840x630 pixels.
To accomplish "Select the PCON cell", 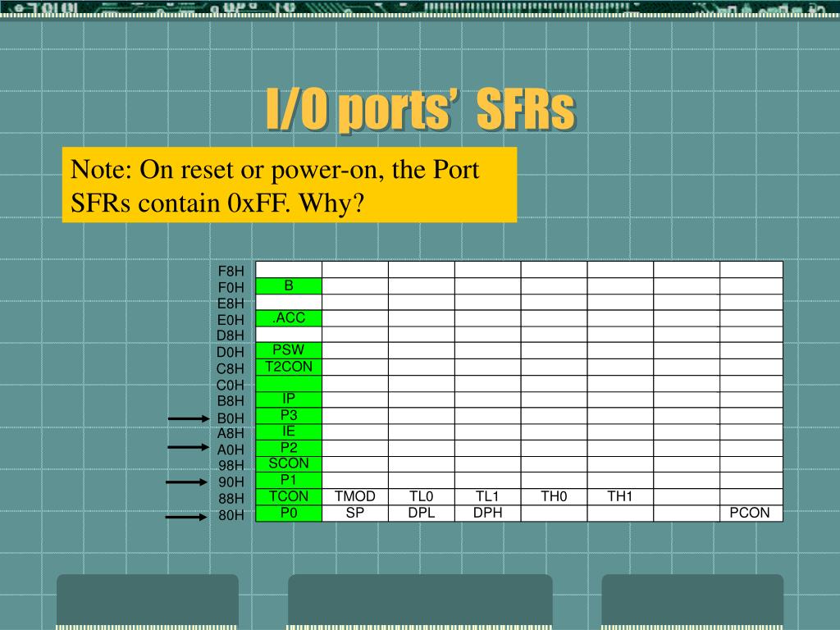I will pyautogui.click(x=751, y=514).
